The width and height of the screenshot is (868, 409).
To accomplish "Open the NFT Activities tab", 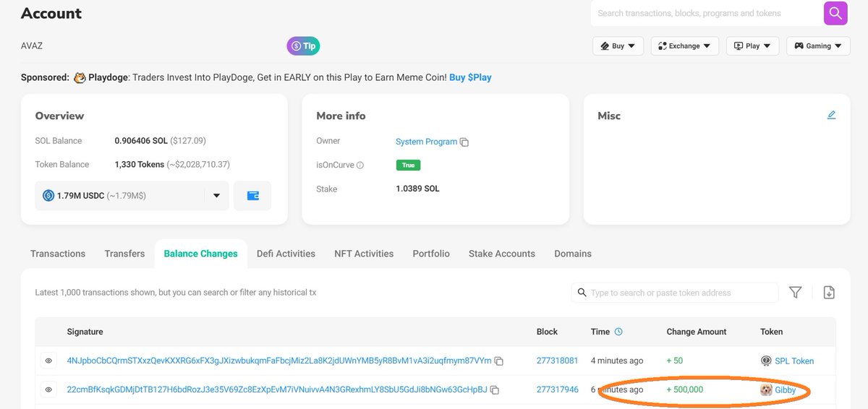I will coord(364,254).
